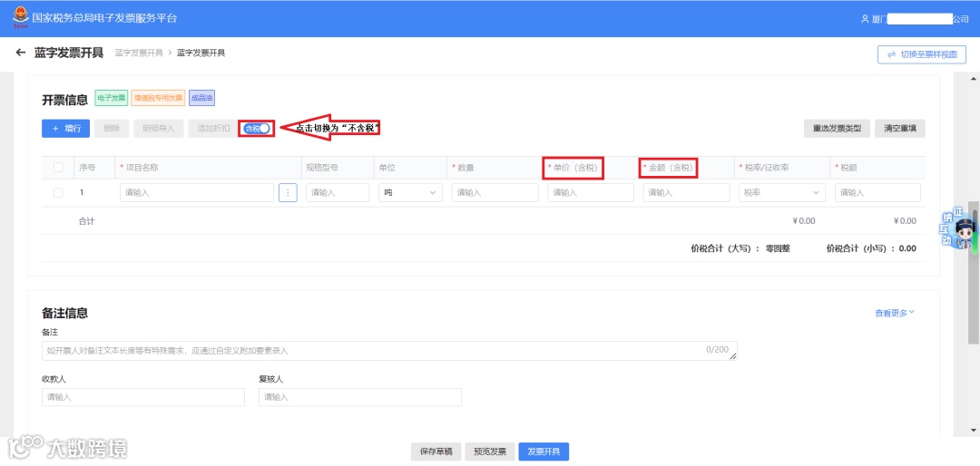Screen dimensions: 980x466
Task: Click the 电子发票 tag
Action: click(112, 98)
